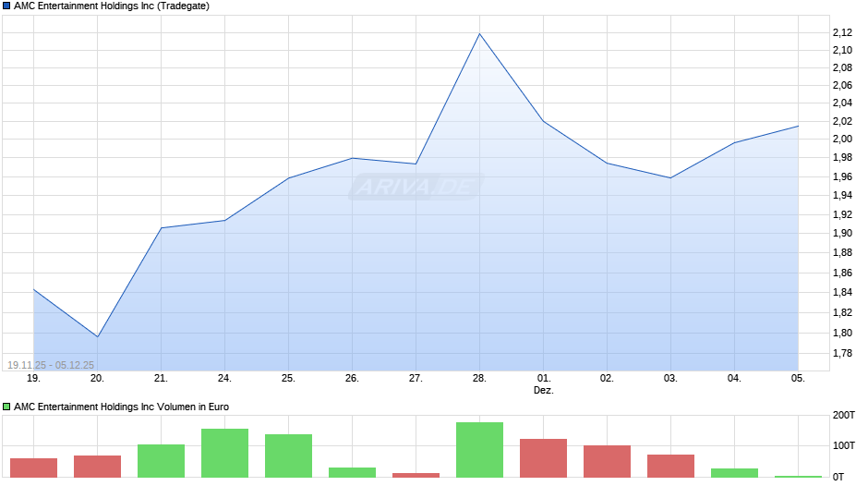Click the red volume bar for December 3rd

tap(671, 466)
